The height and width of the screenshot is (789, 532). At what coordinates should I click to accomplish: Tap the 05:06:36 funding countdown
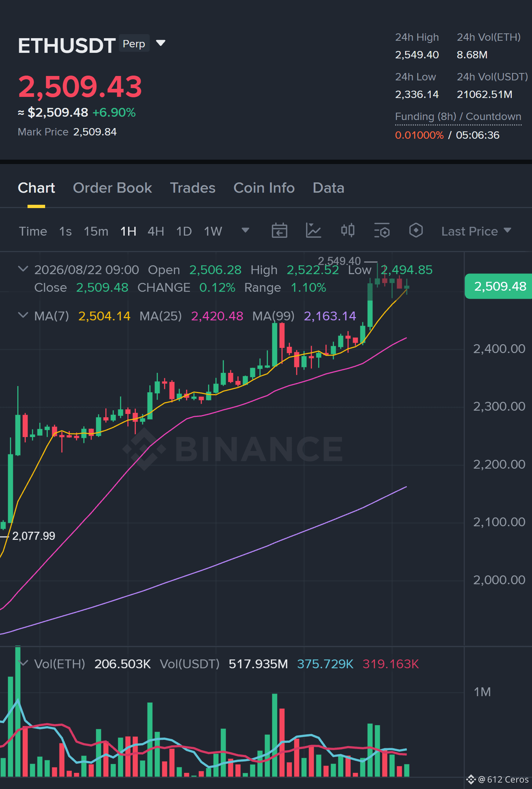click(478, 135)
